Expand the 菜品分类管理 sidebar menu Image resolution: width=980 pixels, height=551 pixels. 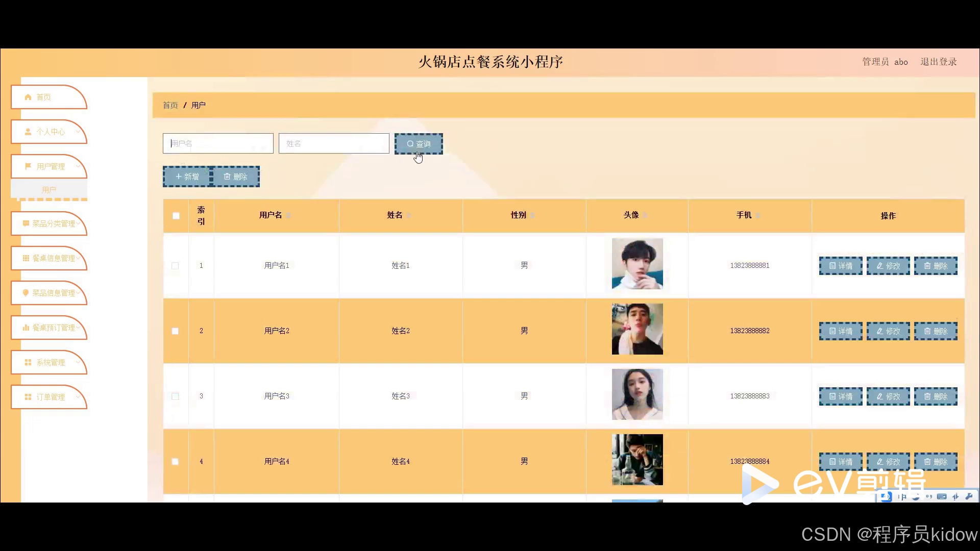click(53, 223)
